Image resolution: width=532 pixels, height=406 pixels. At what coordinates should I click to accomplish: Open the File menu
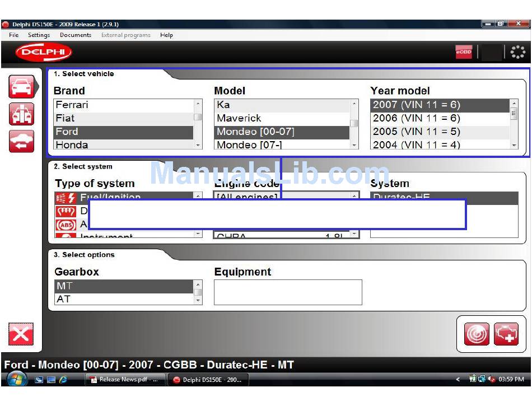[14, 35]
